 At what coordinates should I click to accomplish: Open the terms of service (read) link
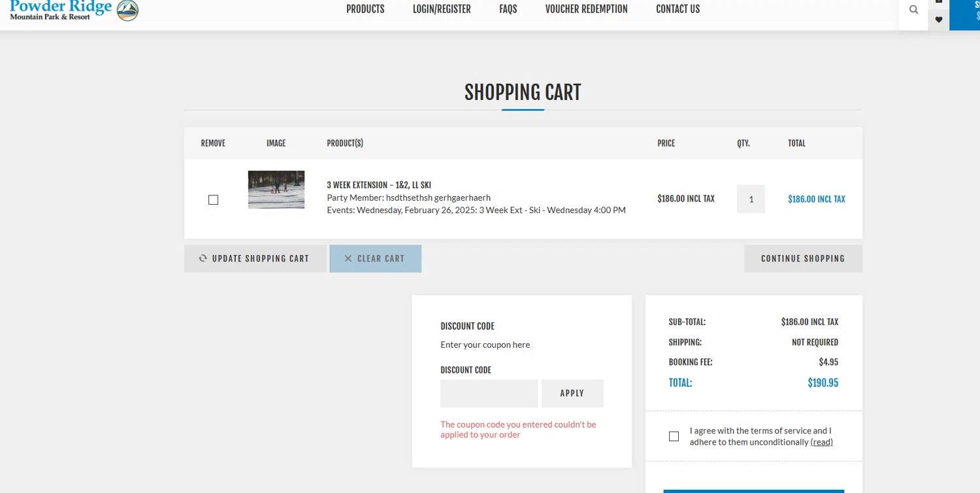click(821, 442)
